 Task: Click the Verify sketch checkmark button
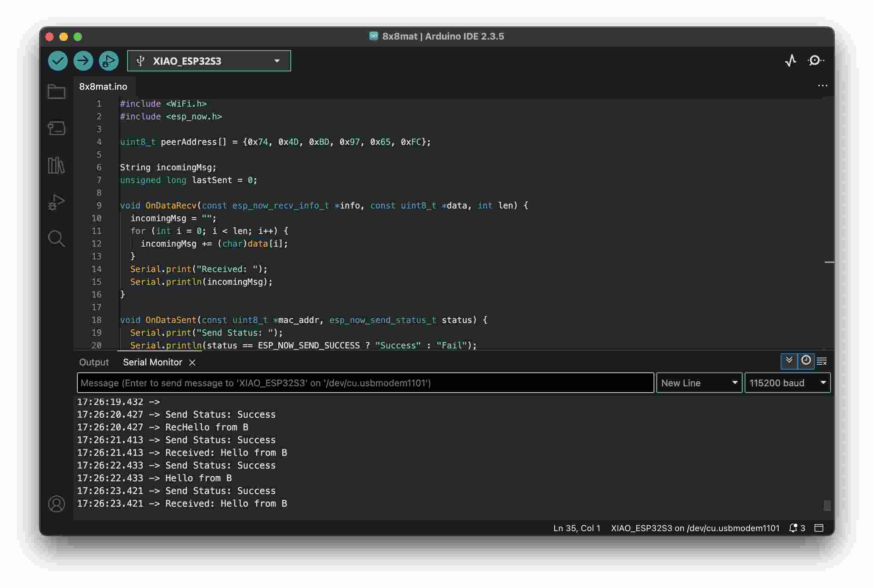(58, 61)
